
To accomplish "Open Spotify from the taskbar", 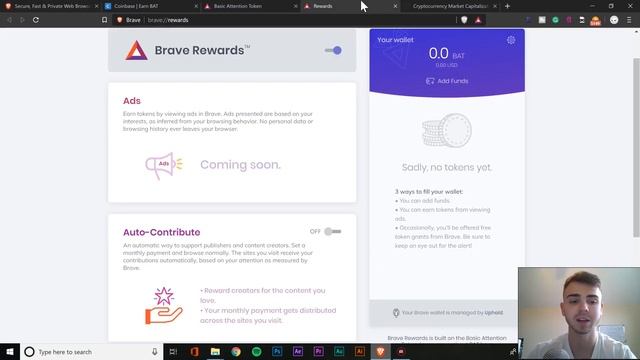I will click(256, 351).
